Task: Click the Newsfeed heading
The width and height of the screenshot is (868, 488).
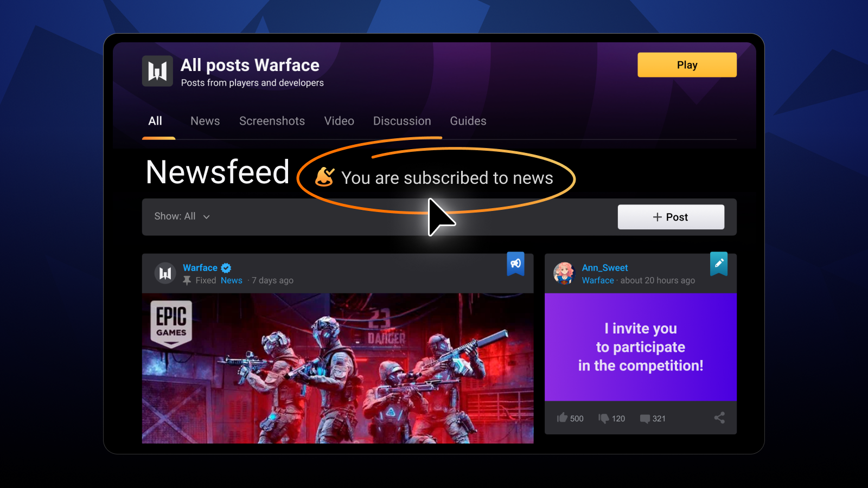Action: 218,172
